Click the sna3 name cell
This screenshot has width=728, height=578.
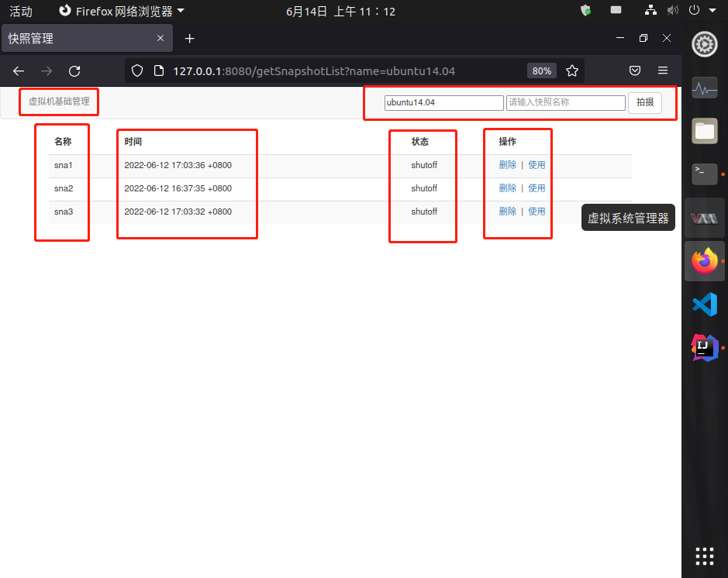(x=64, y=212)
